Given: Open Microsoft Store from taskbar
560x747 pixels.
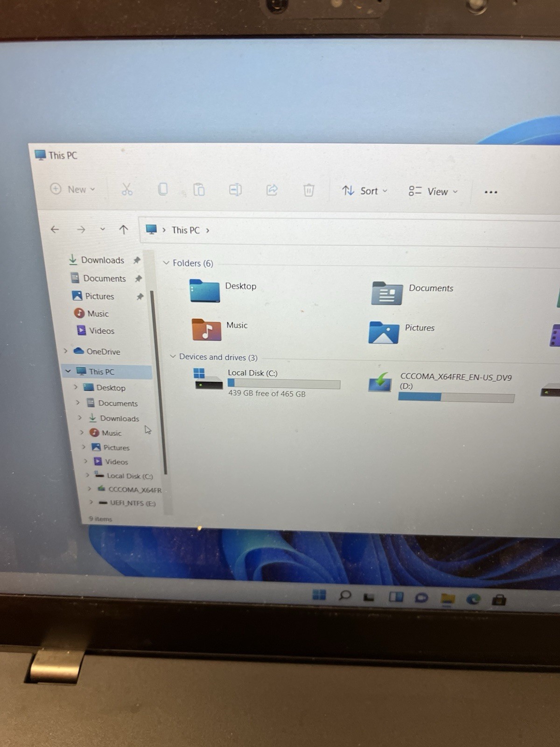Looking at the screenshot, I should coord(498,599).
